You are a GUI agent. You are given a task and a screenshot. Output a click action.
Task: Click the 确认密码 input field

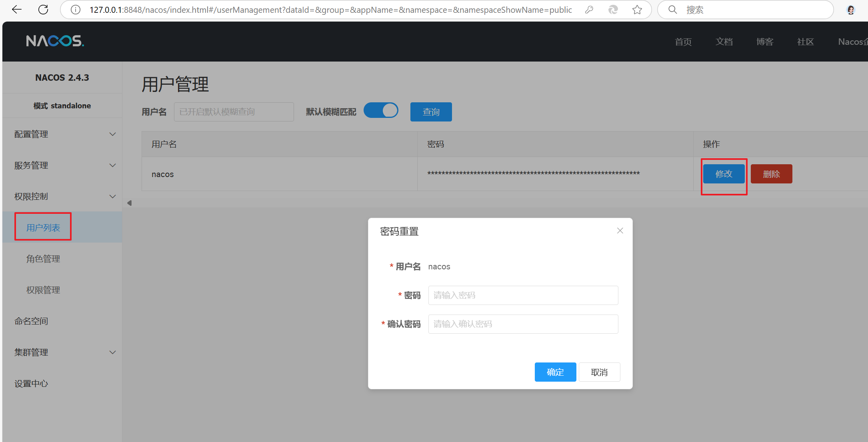coord(523,324)
